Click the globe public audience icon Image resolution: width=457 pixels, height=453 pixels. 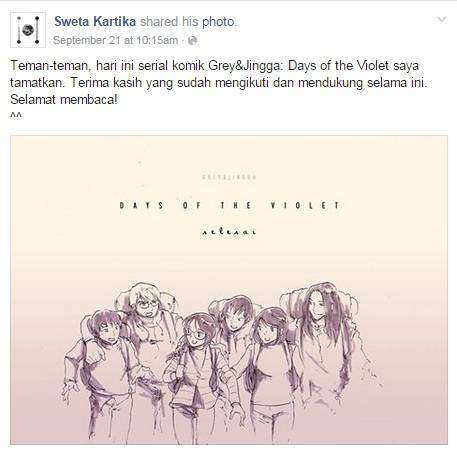(x=193, y=41)
